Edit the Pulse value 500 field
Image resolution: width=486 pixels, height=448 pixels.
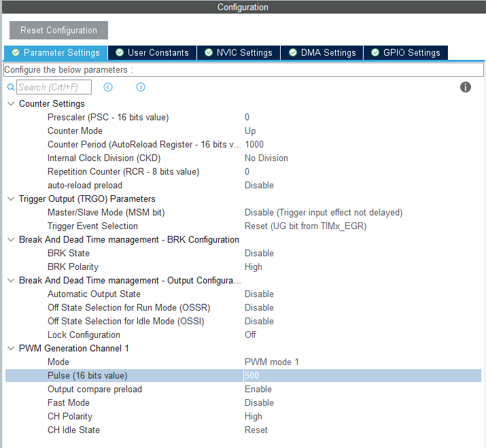362,375
